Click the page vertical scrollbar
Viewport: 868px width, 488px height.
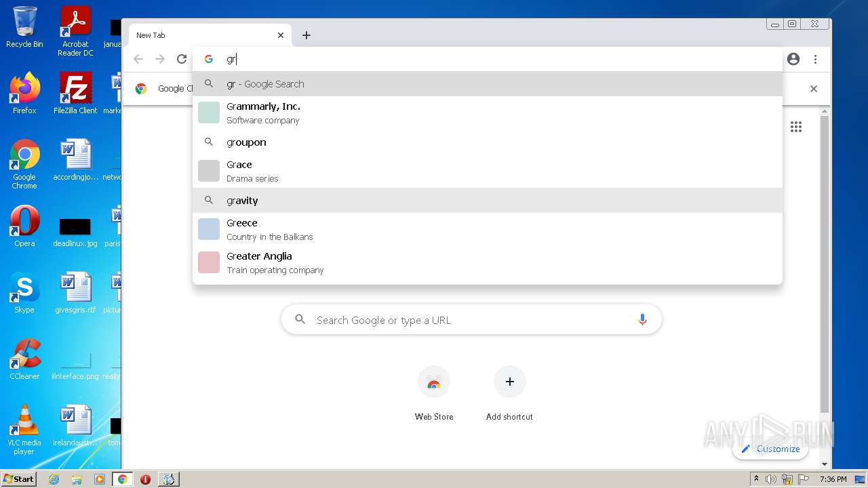click(825, 264)
